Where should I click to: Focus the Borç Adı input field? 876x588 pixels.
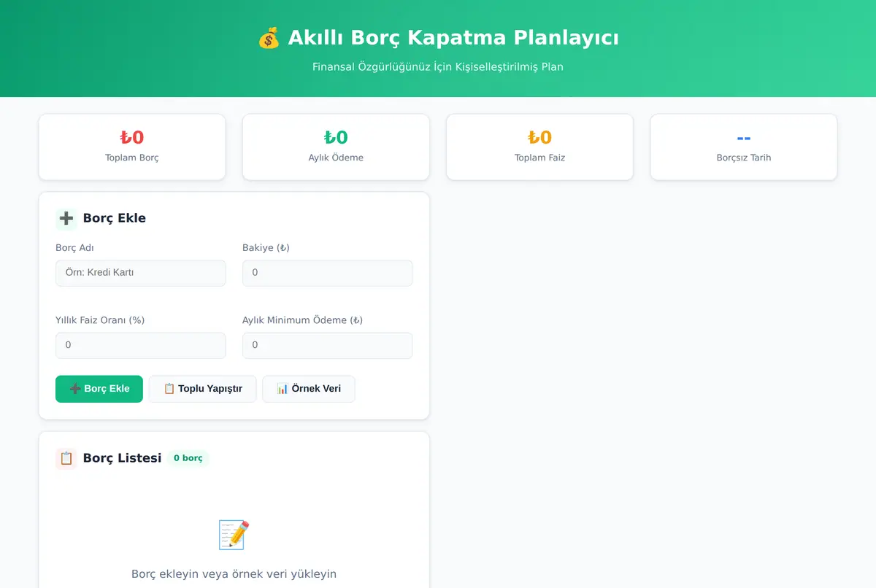[141, 273]
